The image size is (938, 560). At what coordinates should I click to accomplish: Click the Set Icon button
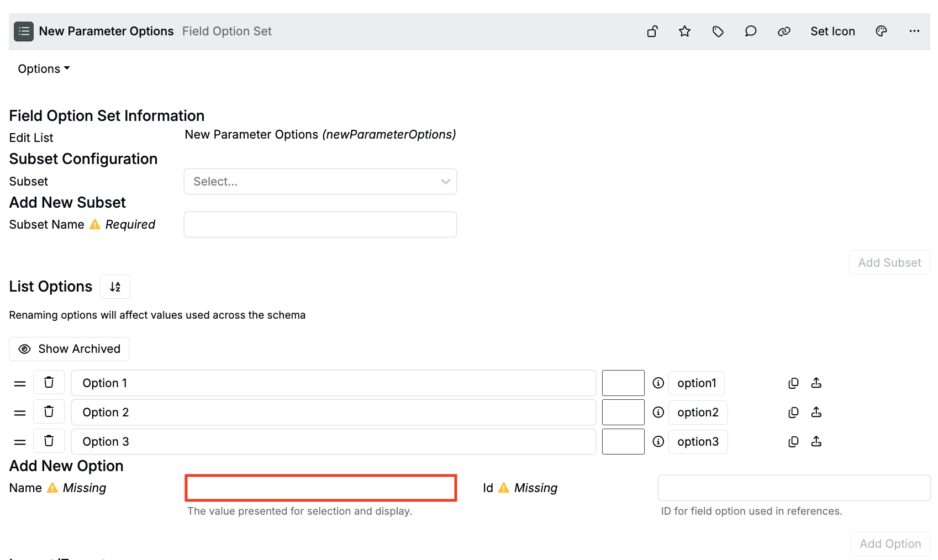point(832,31)
